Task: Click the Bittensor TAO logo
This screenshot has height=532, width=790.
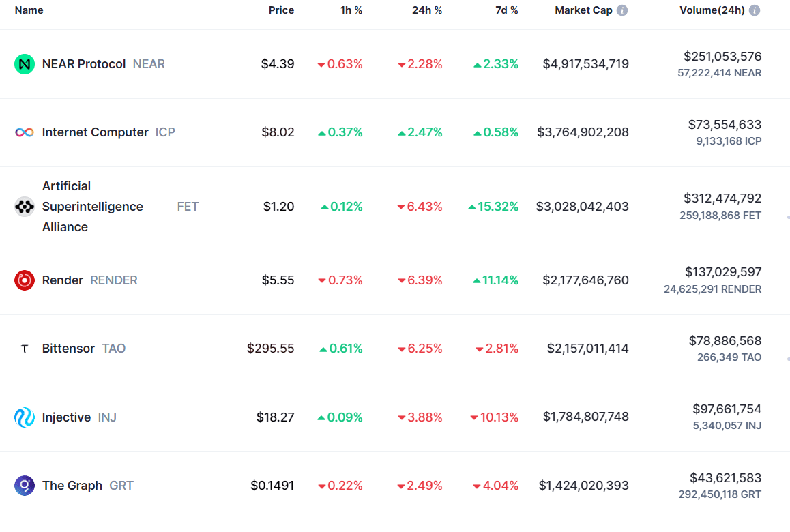Action: [25, 349]
